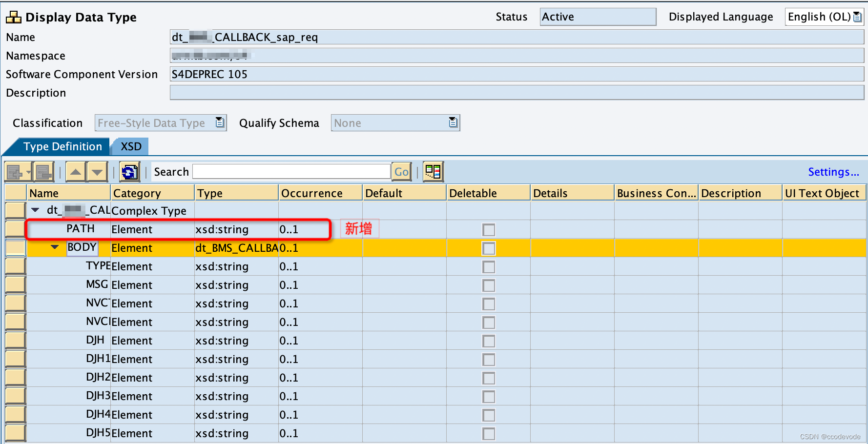868x444 pixels.
Task: Check the Deletable box on the BODY row
Action: click(x=488, y=248)
